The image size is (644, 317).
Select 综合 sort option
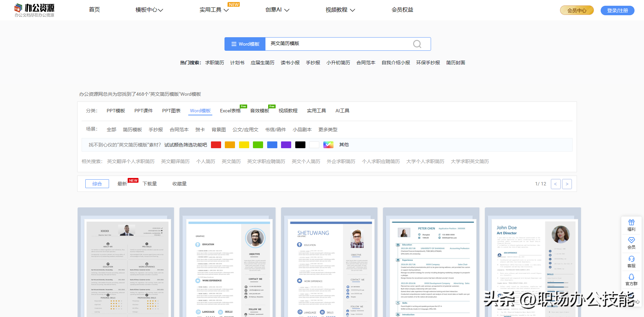click(x=97, y=184)
